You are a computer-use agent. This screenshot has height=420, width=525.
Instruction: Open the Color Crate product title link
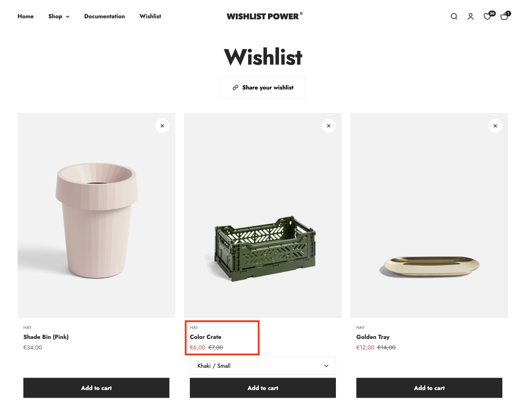206,337
